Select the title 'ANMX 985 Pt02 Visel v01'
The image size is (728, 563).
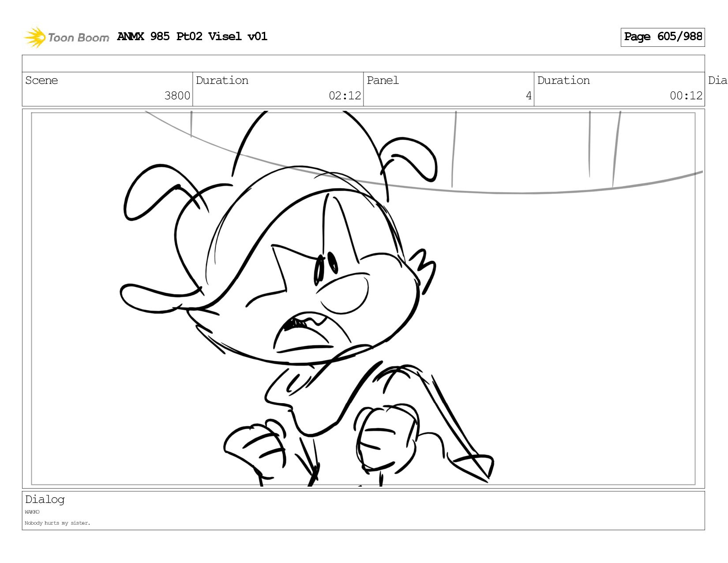pyautogui.click(x=192, y=36)
